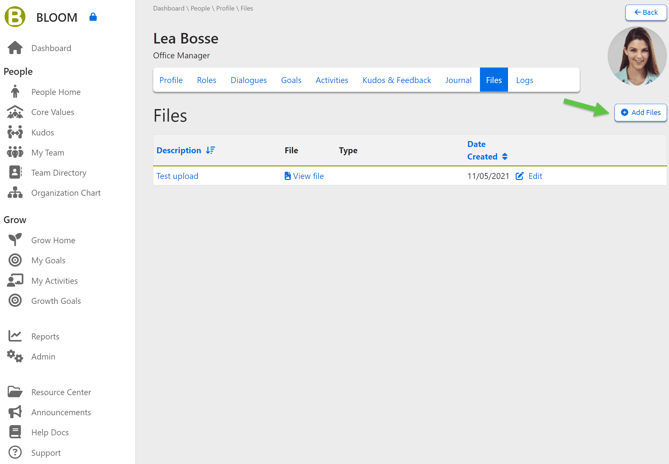Image resolution: width=669 pixels, height=464 pixels.
Task: Click the Type column header
Action: [x=348, y=150]
